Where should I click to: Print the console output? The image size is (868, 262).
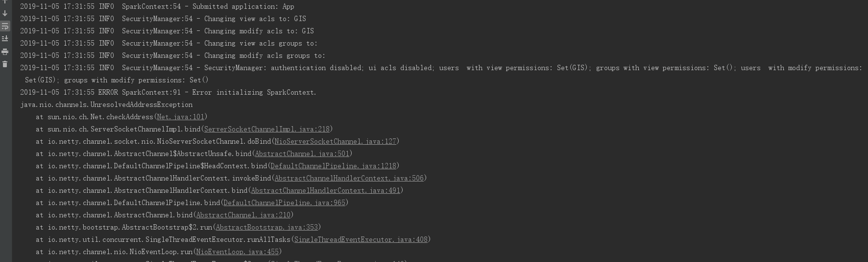[5, 52]
